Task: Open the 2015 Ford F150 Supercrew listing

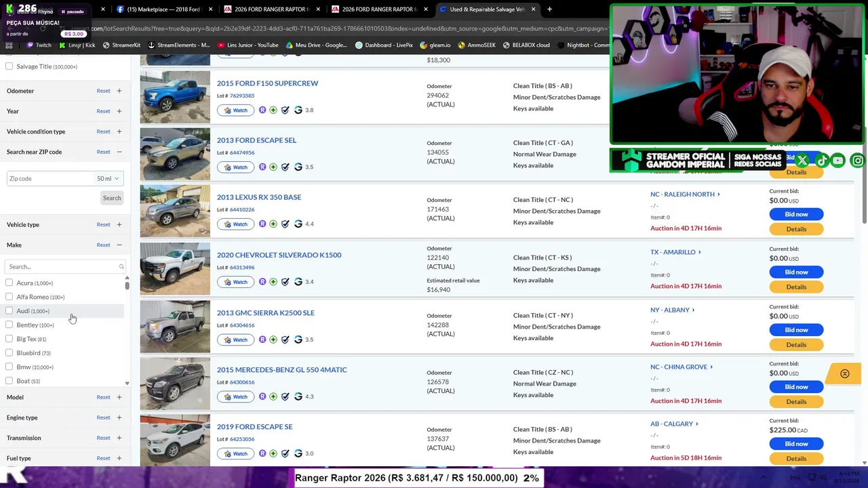Action: coord(267,83)
